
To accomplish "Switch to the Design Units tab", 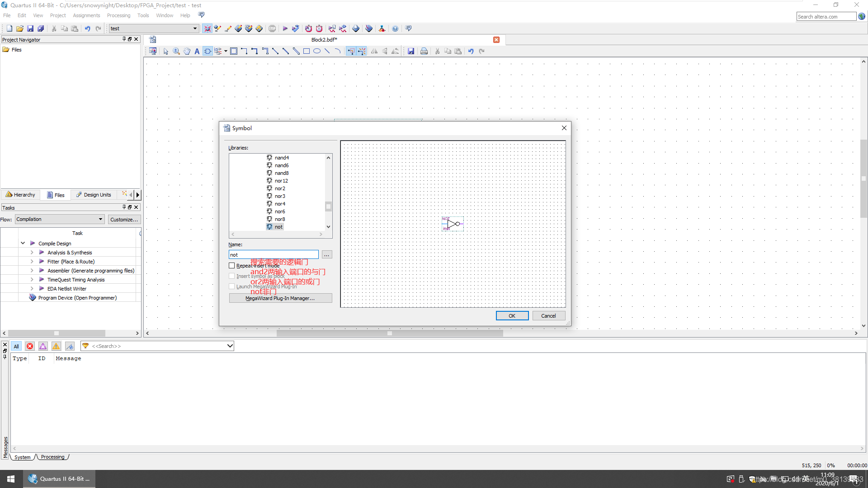I will [x=94, y=195].
